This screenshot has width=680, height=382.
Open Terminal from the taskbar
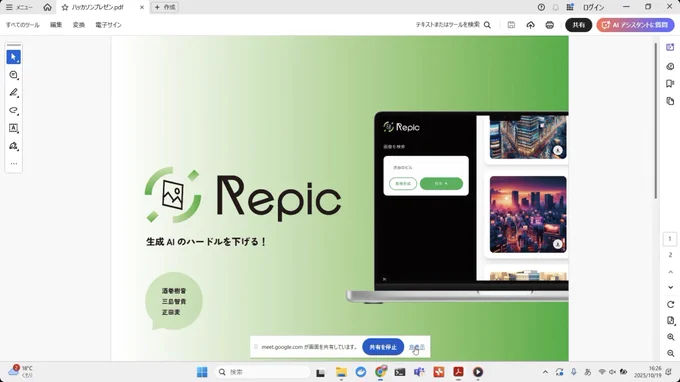(399, 372)
